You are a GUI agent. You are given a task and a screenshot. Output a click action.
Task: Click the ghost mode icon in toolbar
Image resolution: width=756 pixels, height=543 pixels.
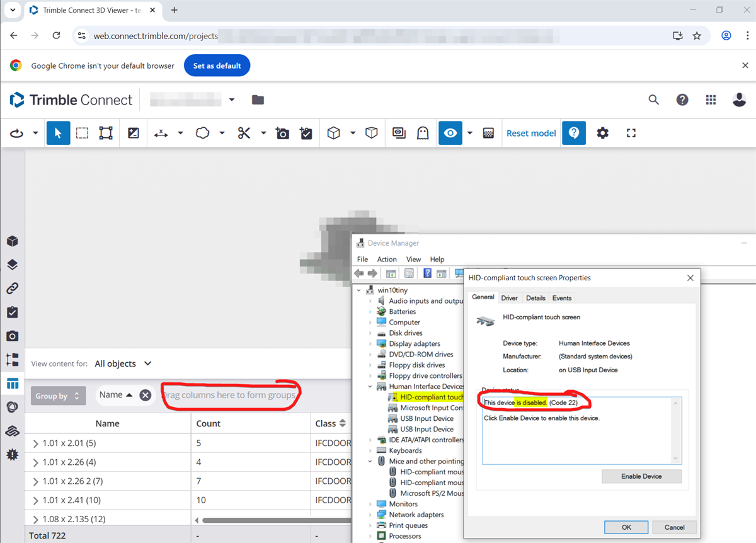(422, 133)
